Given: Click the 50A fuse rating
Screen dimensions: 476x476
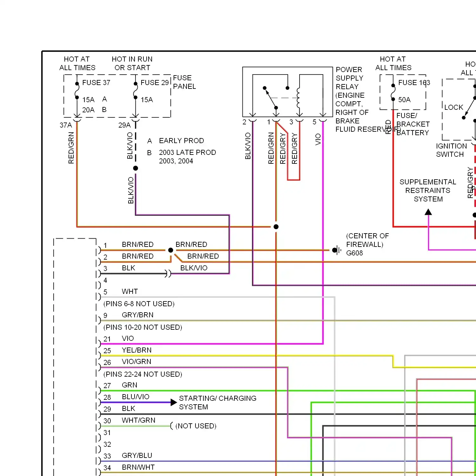Looking at the screenshot, I should [x=404, y=100].
